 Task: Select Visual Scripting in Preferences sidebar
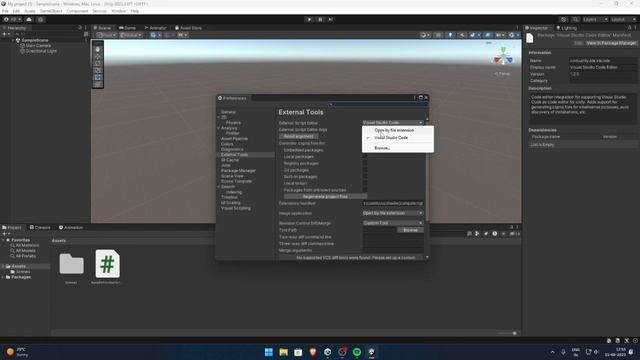tap(236, 208)
